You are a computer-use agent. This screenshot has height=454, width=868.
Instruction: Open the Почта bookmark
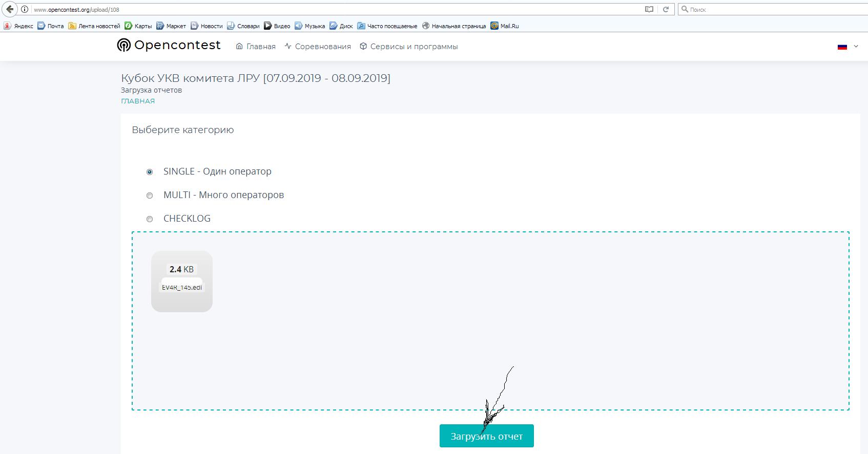[x=51, y=26]
